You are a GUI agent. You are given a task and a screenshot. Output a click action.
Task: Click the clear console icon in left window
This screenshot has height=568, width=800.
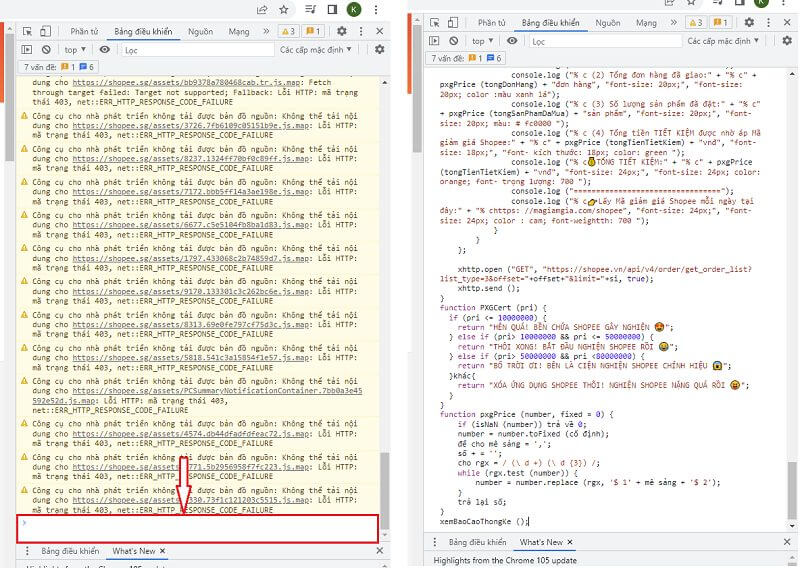46,50
